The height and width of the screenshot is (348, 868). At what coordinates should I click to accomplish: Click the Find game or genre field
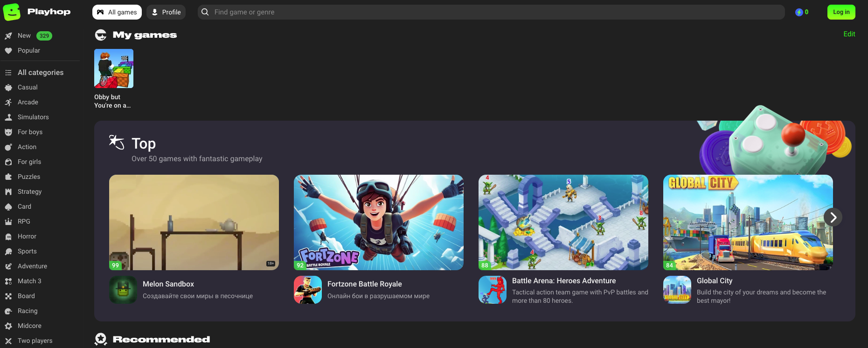pos(491,12)
